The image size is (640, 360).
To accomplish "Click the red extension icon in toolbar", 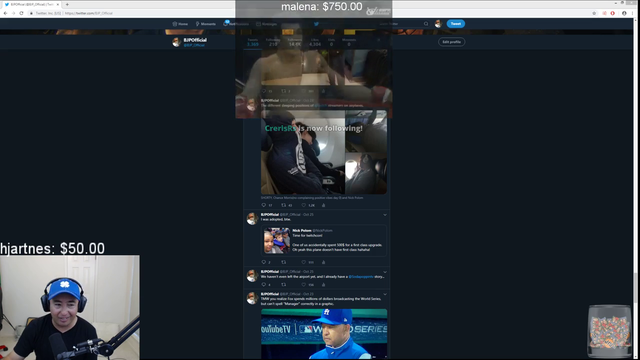I will [613, 13].
